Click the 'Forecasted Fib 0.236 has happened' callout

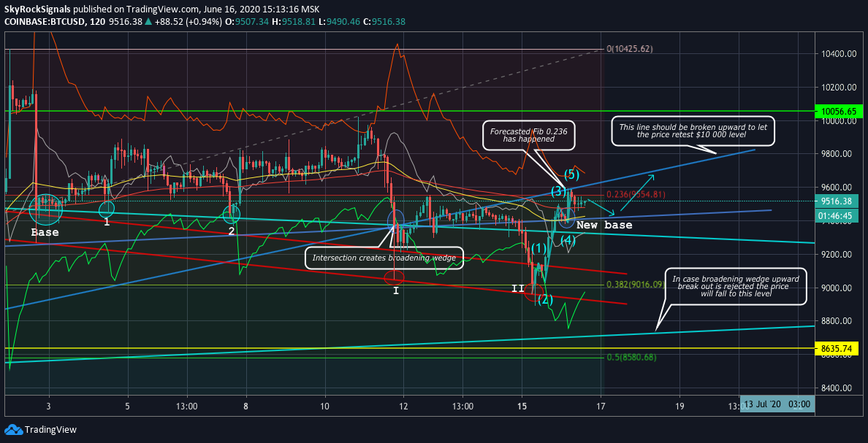pyautogui.click(x=529, y=136)
